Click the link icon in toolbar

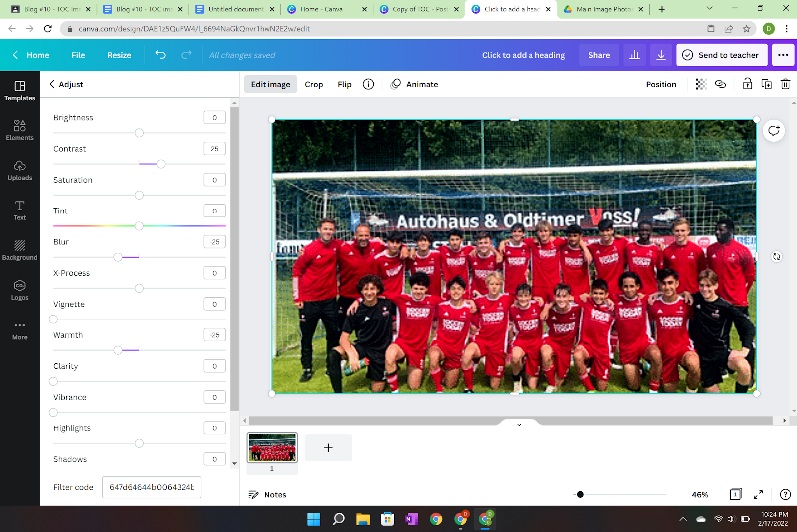(720, 84)
